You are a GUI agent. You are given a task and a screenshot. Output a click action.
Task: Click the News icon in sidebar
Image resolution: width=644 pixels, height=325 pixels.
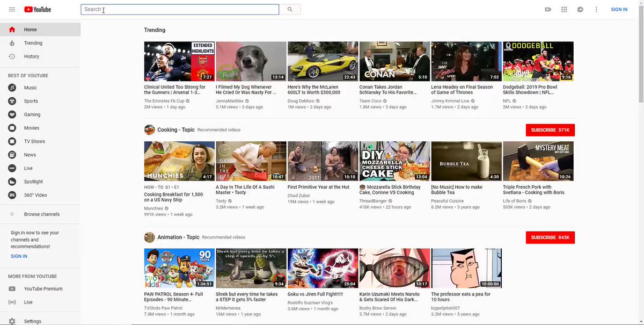[12, 155]
